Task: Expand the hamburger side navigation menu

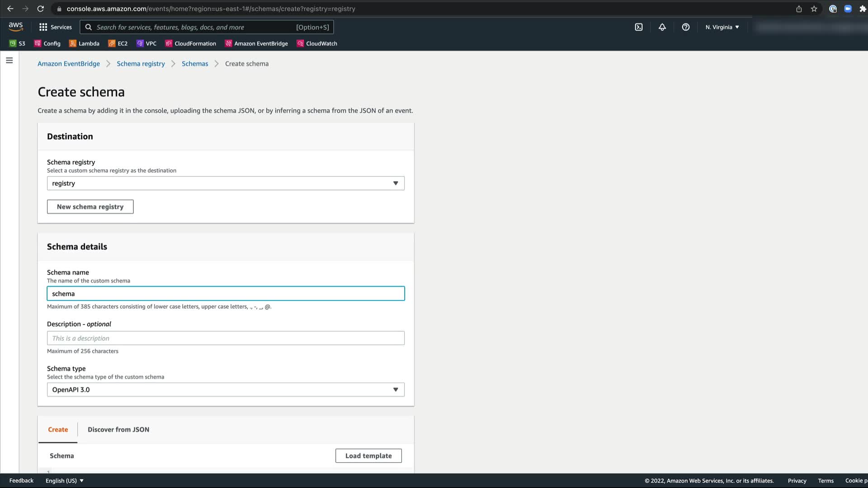Action: click(x=9, y=60)
